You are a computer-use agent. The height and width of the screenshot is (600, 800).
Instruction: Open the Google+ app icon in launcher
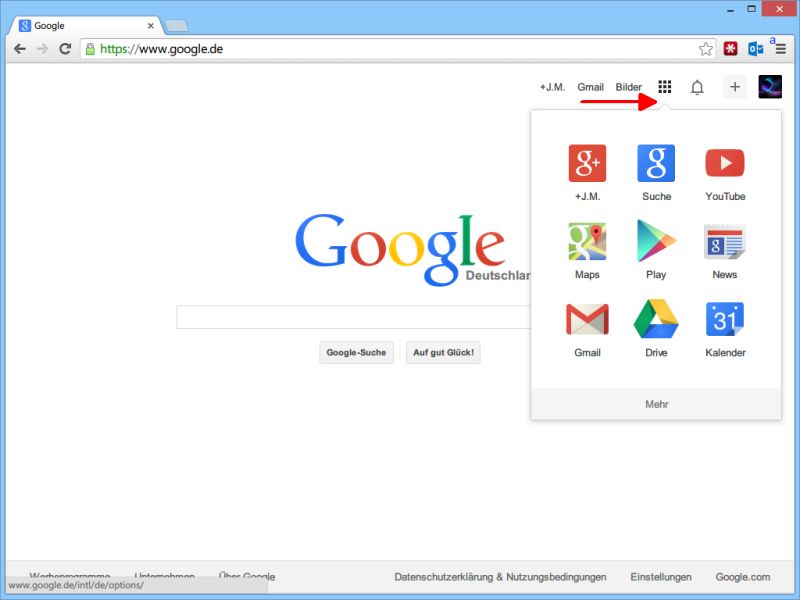[x=587, y=163]
